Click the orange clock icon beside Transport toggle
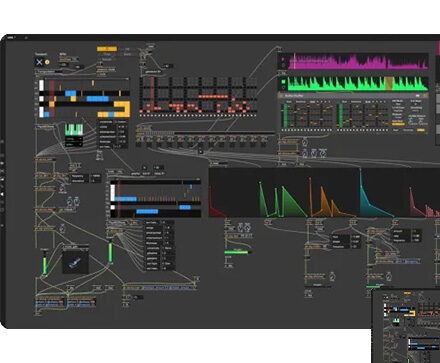440x363 pixels. point(47,62)
